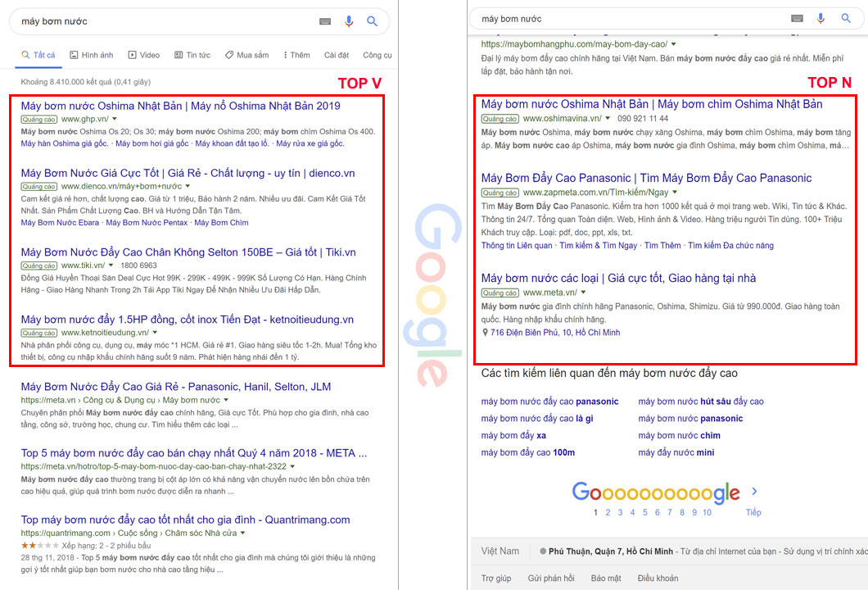Click the magnifier search icon in right page
Viewport: 868px width, 590px height.
click(x=846, y=18)
